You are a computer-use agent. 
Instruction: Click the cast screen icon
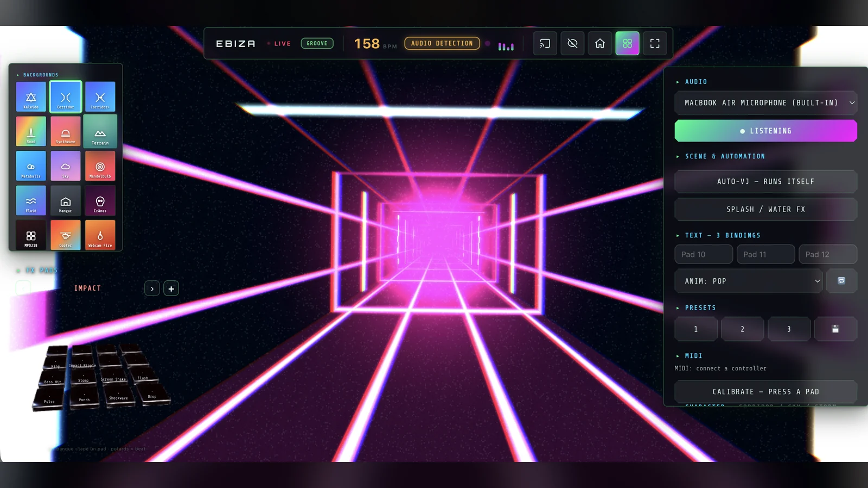(545, 43)
